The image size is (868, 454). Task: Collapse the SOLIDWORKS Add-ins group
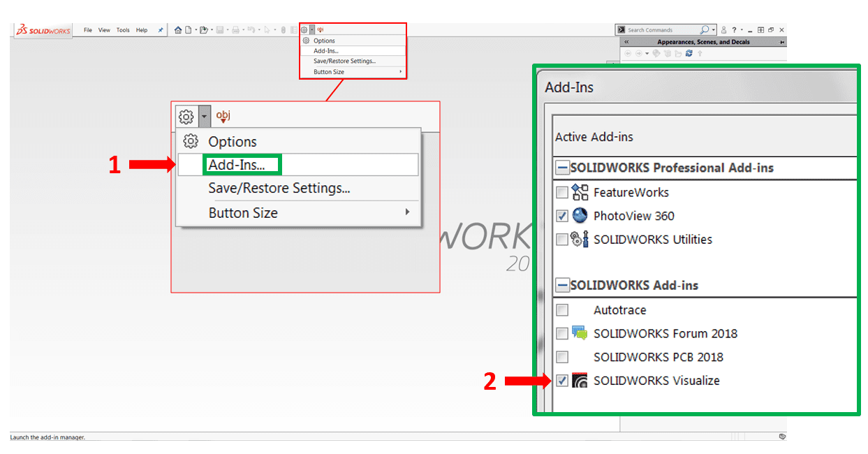pyautogui.click(x=562, y=286)
